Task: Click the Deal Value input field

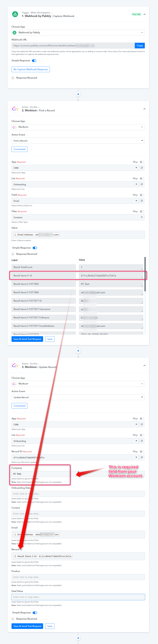Action: [78, 597]
